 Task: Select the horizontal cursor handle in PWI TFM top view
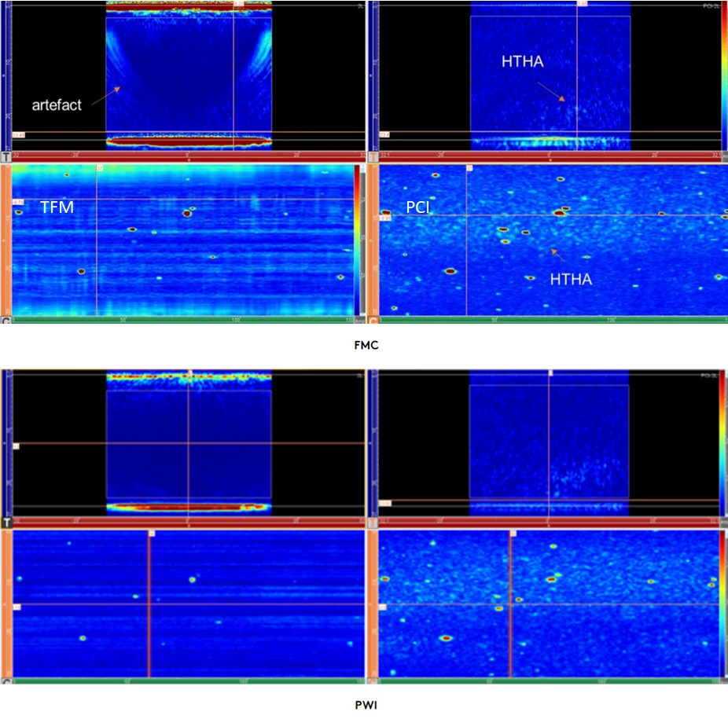coord(16,446)
